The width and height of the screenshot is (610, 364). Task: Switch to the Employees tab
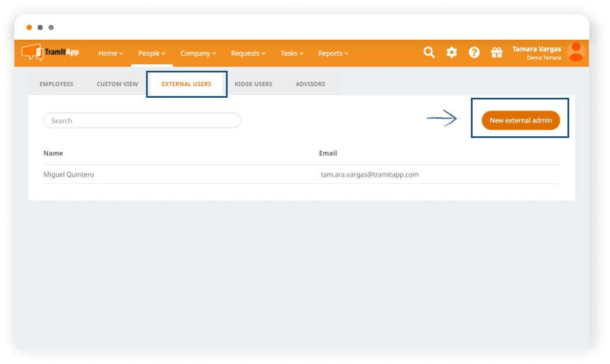pos(56,84)
